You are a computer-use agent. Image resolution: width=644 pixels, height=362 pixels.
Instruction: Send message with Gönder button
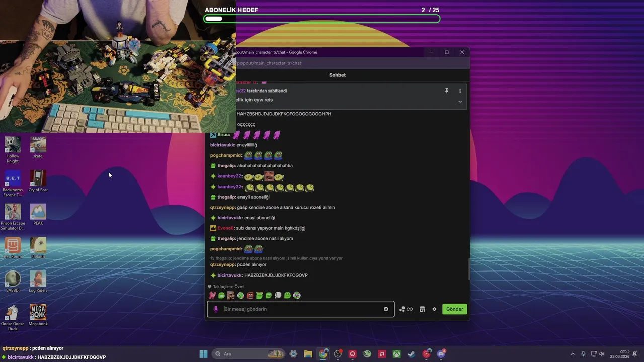[454, 309]
